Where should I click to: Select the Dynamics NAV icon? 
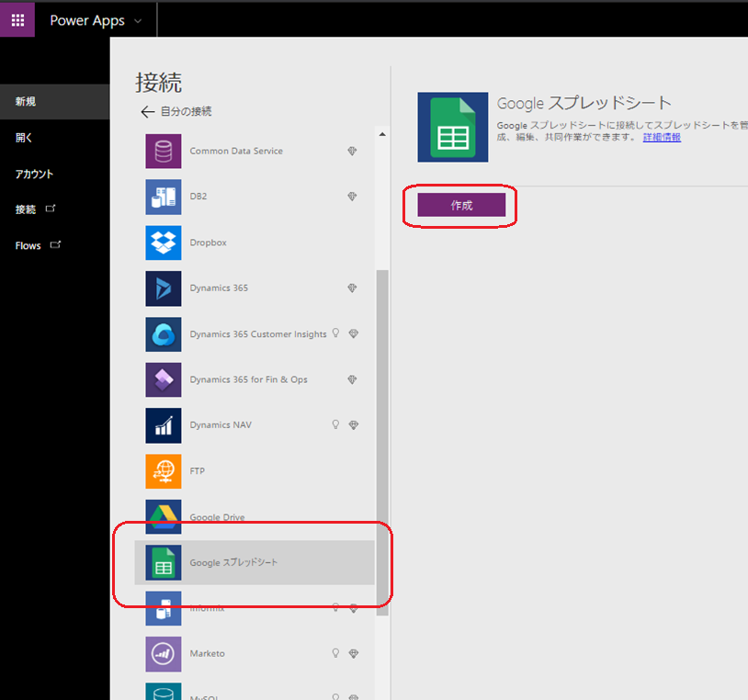pyautogui.click(x=164, y=425)
